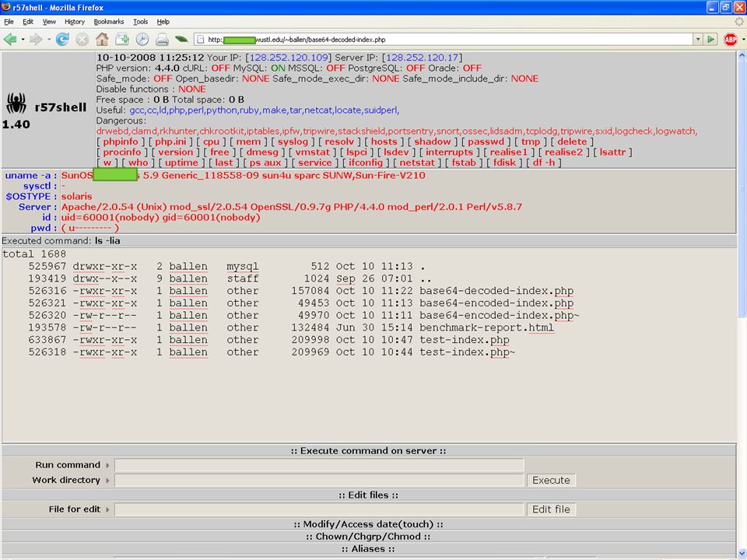Open the forward button history dropdown arrow
This screenshot has width=747, height=560.
click(48, 40)
